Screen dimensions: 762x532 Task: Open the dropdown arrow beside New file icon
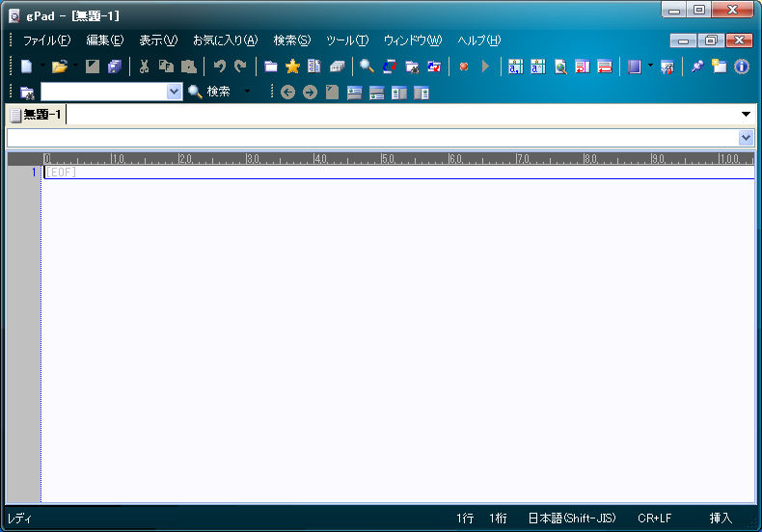pyautogui.click(x=42, y=66)
